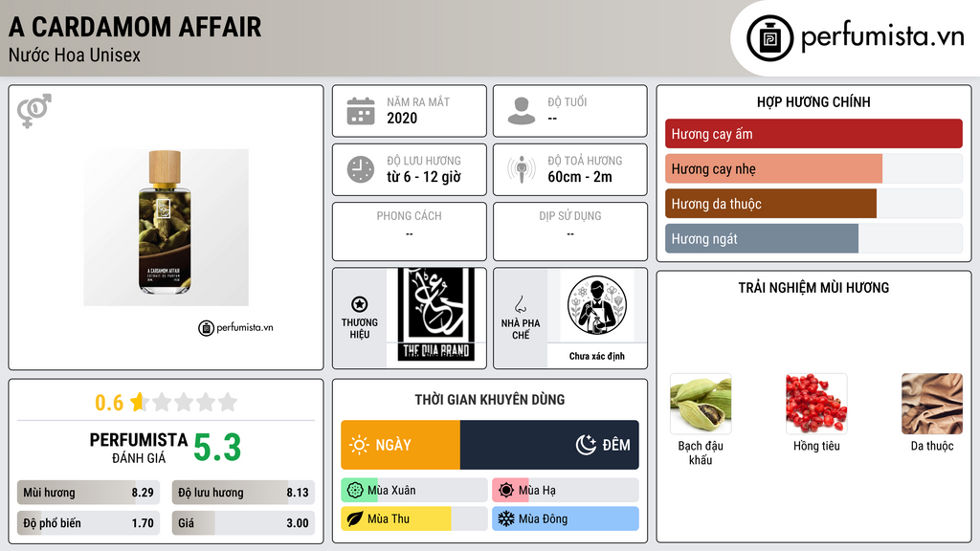Image resolution: width=980 pixels, height=551 pixels.
Task: Click the moon icon beside Đêm
Action: pos(586,445)
